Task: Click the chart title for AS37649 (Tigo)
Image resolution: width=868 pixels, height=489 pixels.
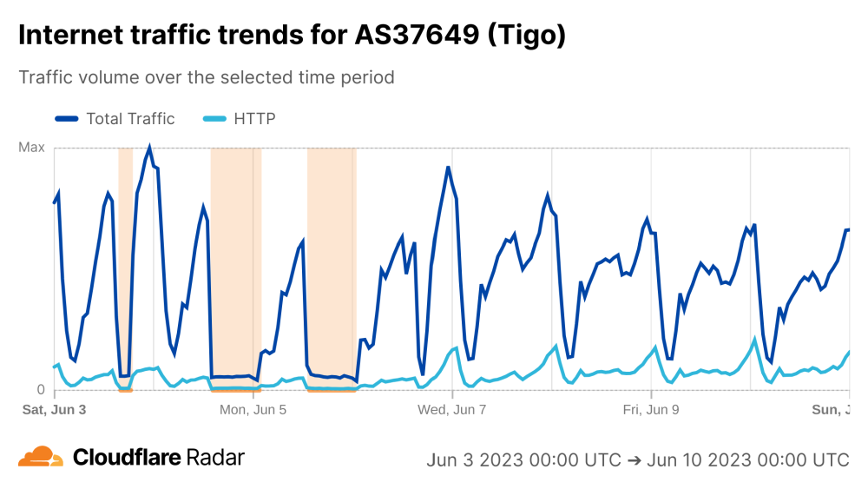Action: [x=292, y=36]
